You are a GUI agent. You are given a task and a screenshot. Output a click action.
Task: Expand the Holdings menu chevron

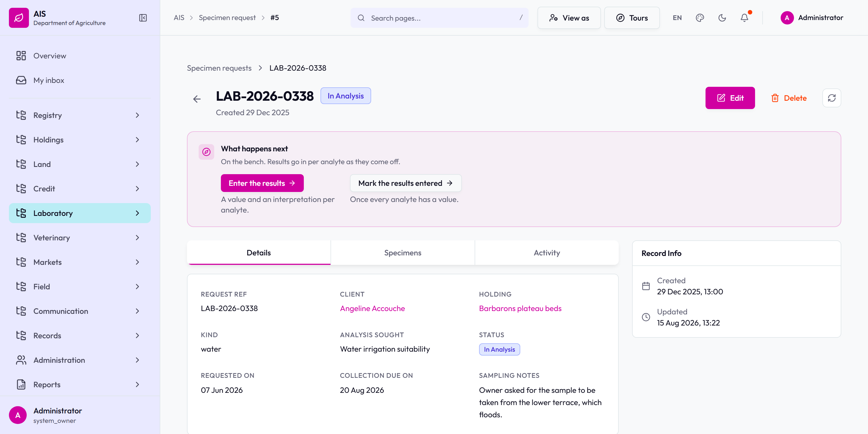click(137, 140)
